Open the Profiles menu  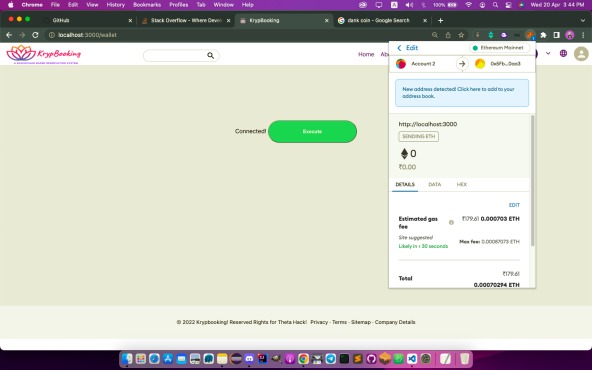click(179, 5)
